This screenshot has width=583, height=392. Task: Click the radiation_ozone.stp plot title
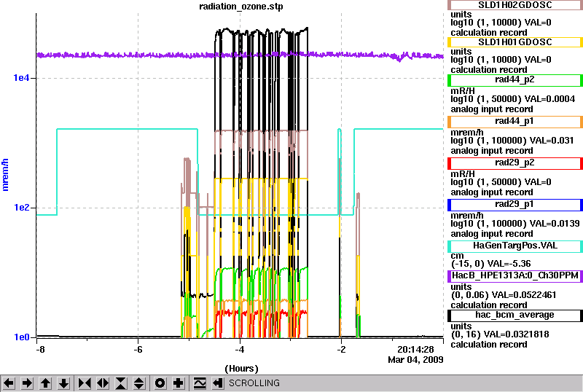click(241, 7)
